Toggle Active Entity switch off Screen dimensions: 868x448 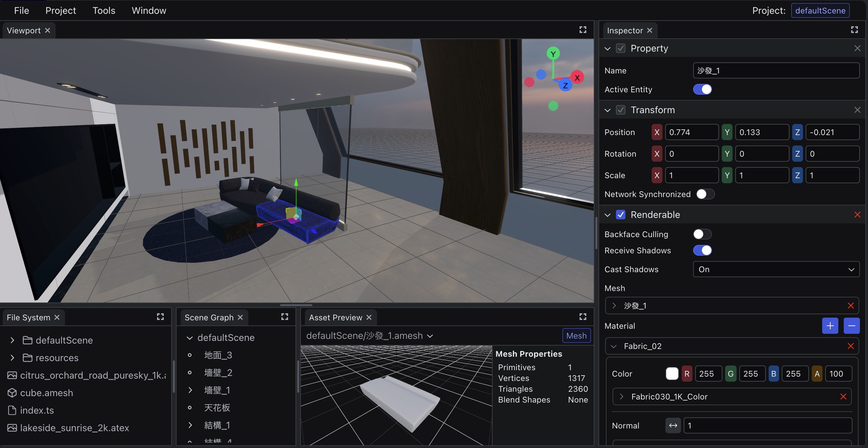(702, 89)
